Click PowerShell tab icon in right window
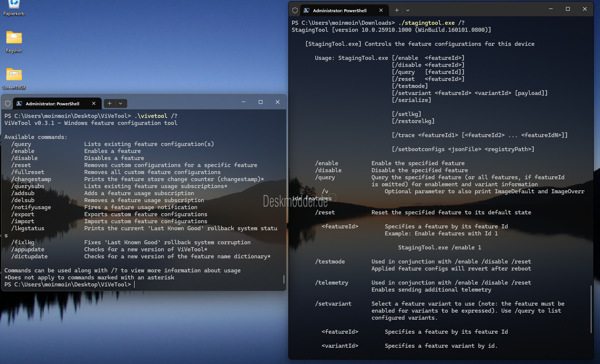600x364 pixels. tap(306, 10)
